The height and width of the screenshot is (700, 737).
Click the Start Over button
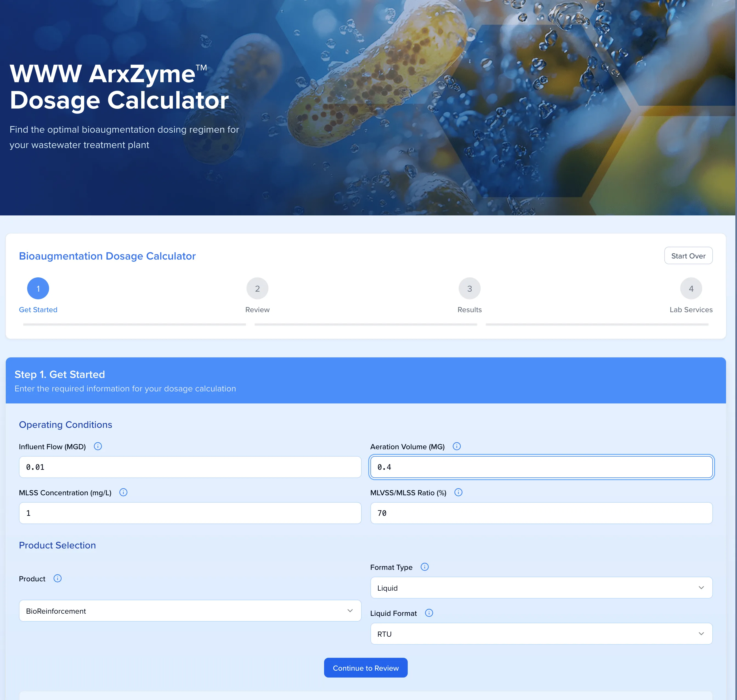click(688, 256)
